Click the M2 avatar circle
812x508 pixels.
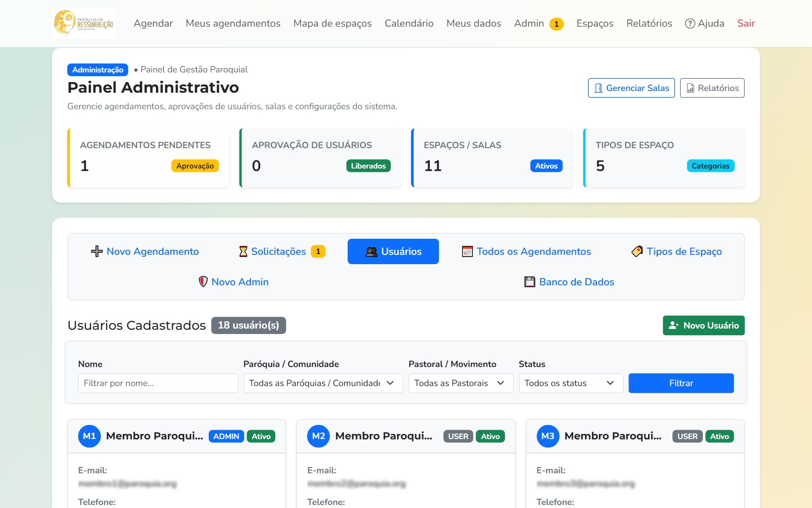point(318,436)
